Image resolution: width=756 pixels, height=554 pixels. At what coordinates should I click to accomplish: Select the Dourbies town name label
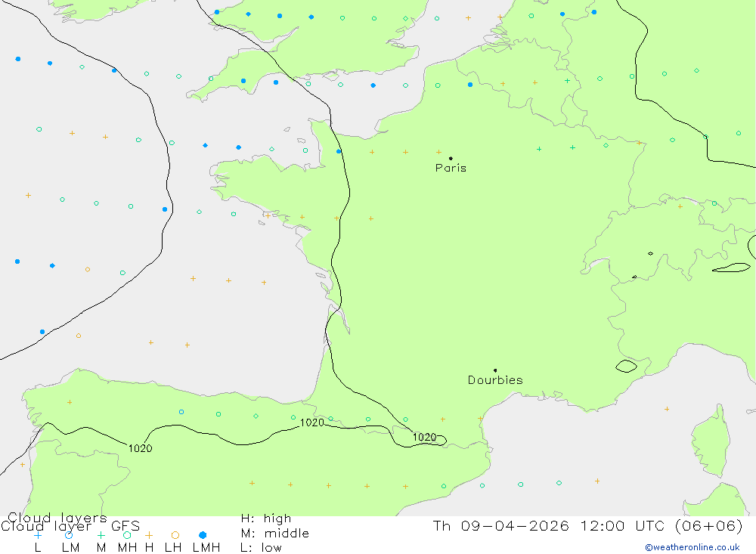pos(495,380)
